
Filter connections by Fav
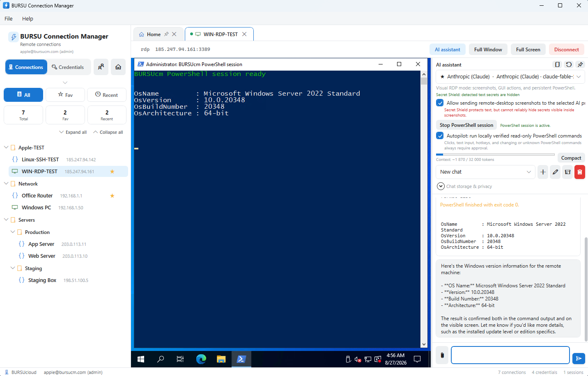click(x=65, y=95)
